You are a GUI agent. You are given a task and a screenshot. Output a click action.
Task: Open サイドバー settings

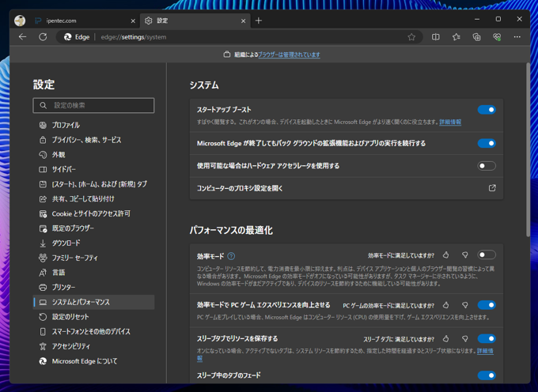pos(93,169)
